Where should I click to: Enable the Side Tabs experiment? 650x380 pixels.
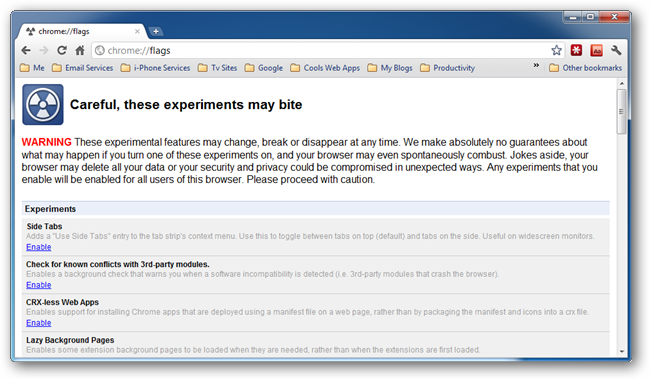(39, 247)
